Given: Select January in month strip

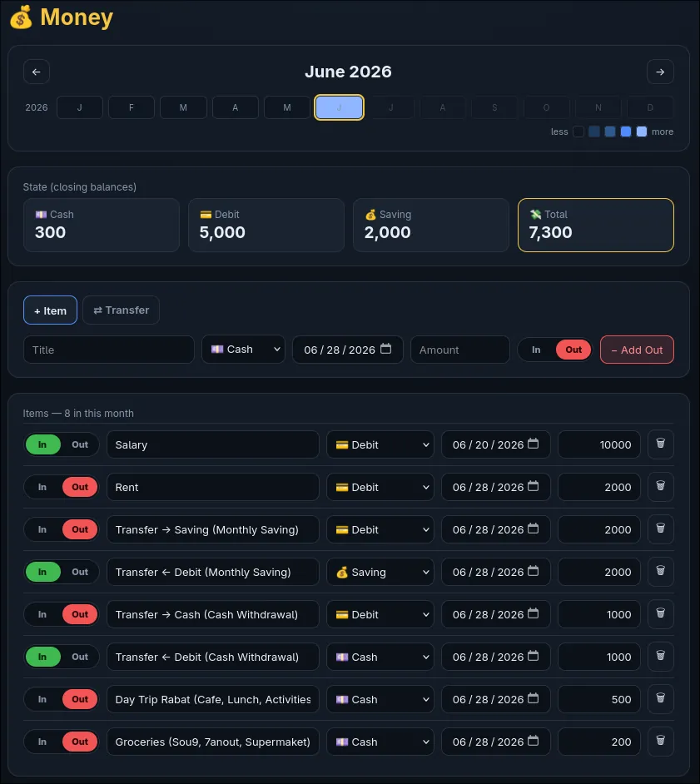Looking at the screenshot, I should pos(80,107).
